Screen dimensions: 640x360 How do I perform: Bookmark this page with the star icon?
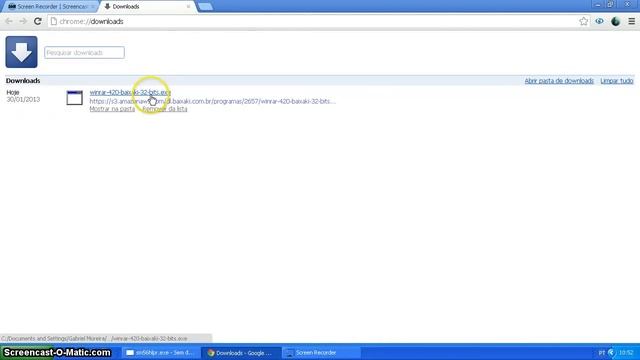[583, 21]
